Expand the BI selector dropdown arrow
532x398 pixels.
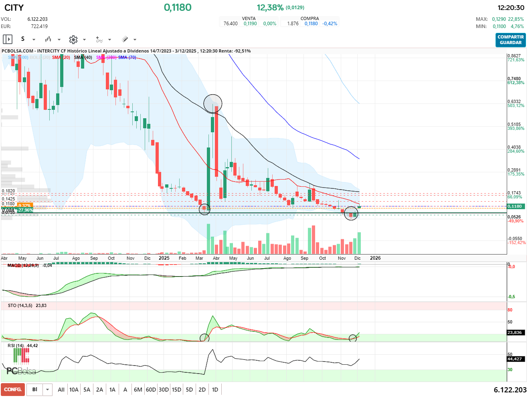pyautogui.click(x=48, y=390)
